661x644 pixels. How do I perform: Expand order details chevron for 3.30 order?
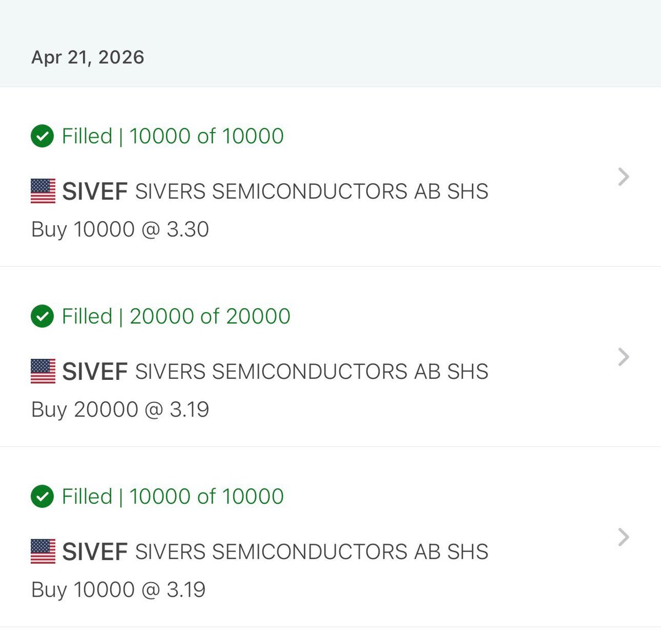tap(624, 177)
